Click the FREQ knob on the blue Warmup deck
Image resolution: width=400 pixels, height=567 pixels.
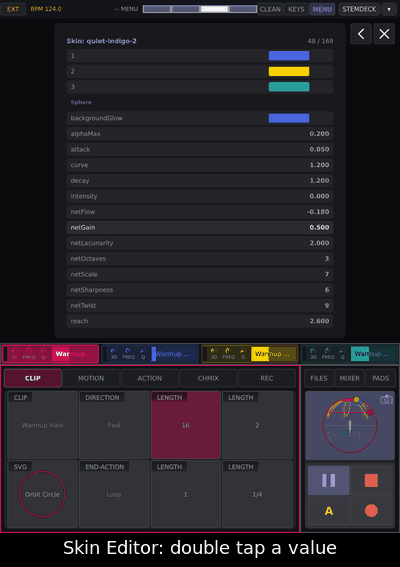click(x=128, y=351)
